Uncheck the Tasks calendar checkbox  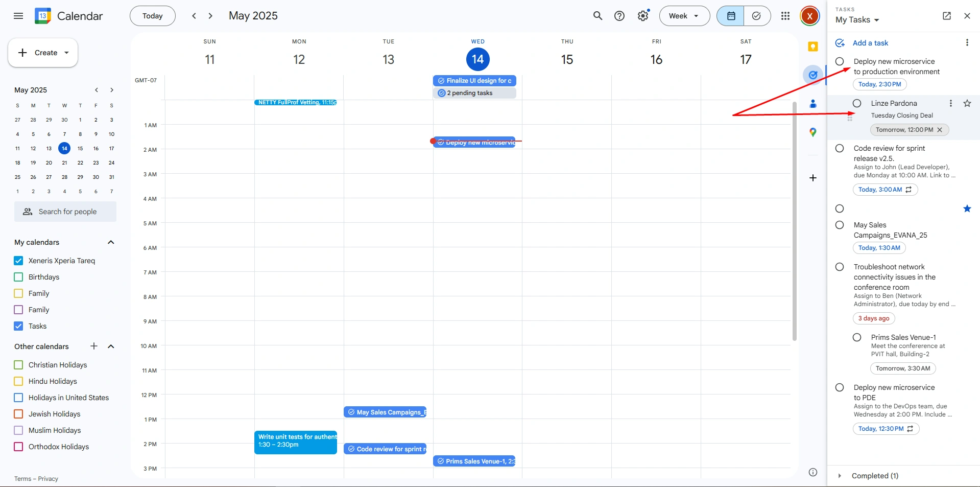point(19,326)
